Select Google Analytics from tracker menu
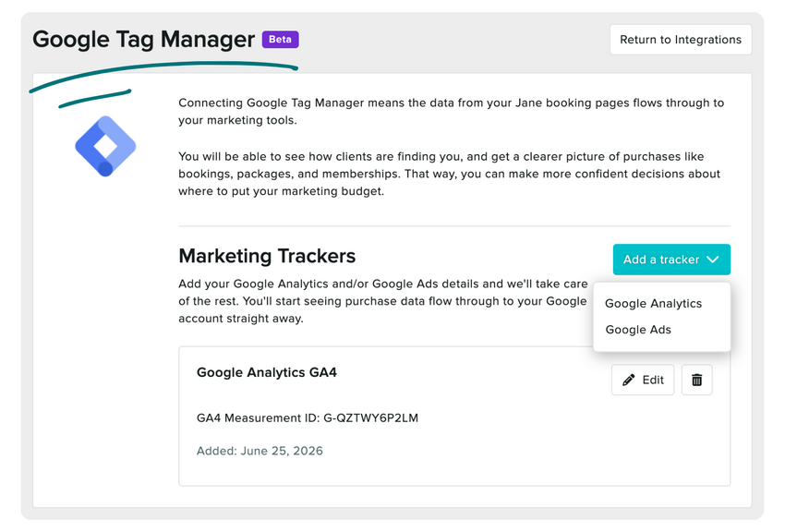 tap(653, 303)
